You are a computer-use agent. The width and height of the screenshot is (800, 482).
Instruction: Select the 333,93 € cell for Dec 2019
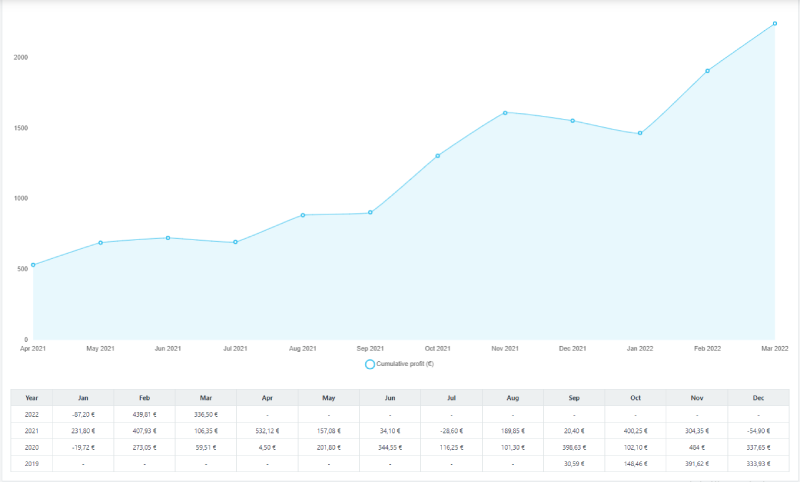click(x=758, y=464)
